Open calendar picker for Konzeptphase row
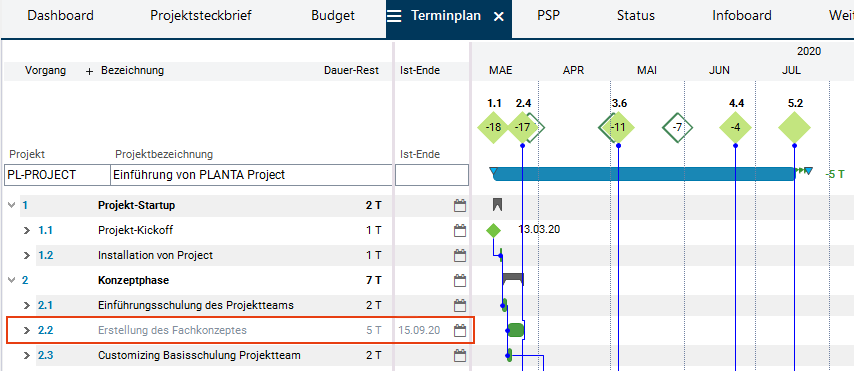 click(460, 281)
